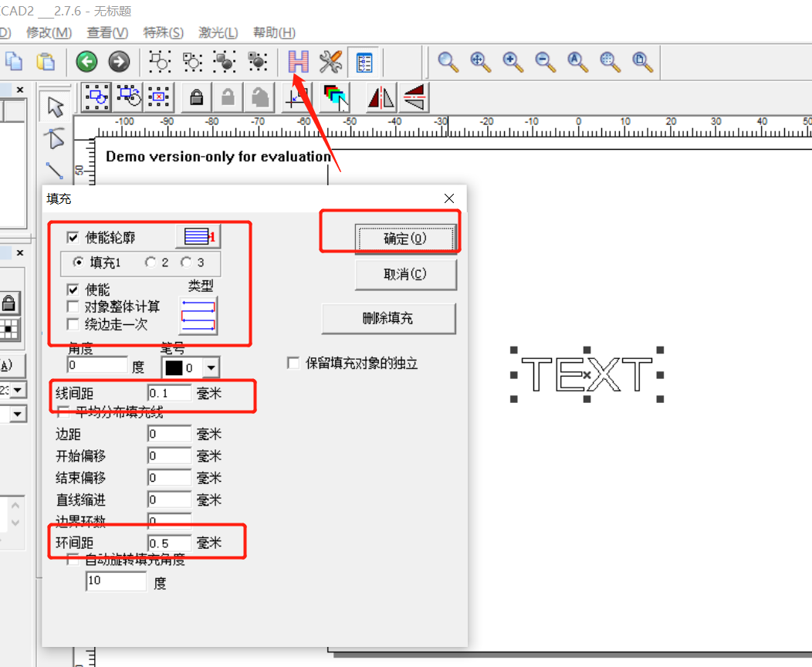The height and width of the screenshot is (667, 812).
Task: Click the 结束偏移 input field
Action: (x=169, y=477)
